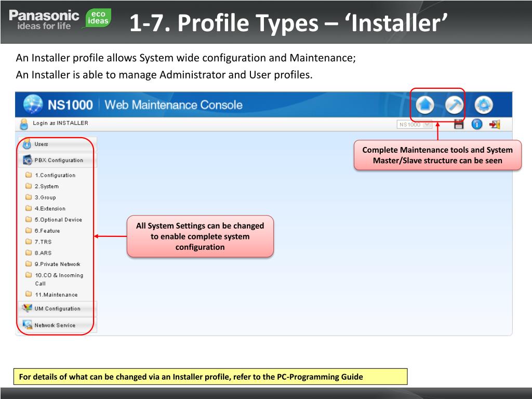532x399 pixels.
Task: Open the Maintenance hammer tool icon
Action: (454, 105)
